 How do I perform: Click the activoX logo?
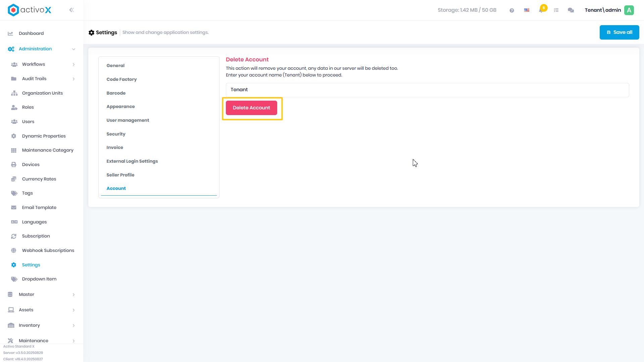coord(30,10)
